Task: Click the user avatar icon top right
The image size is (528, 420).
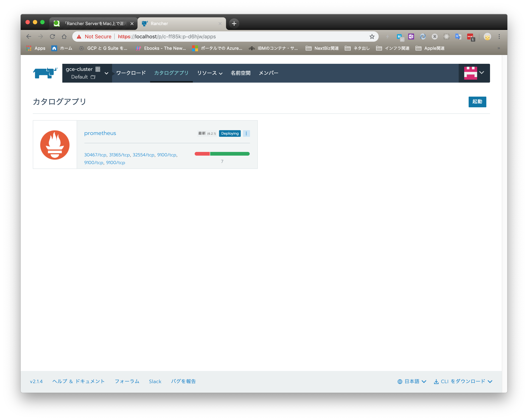Action: 470,73
